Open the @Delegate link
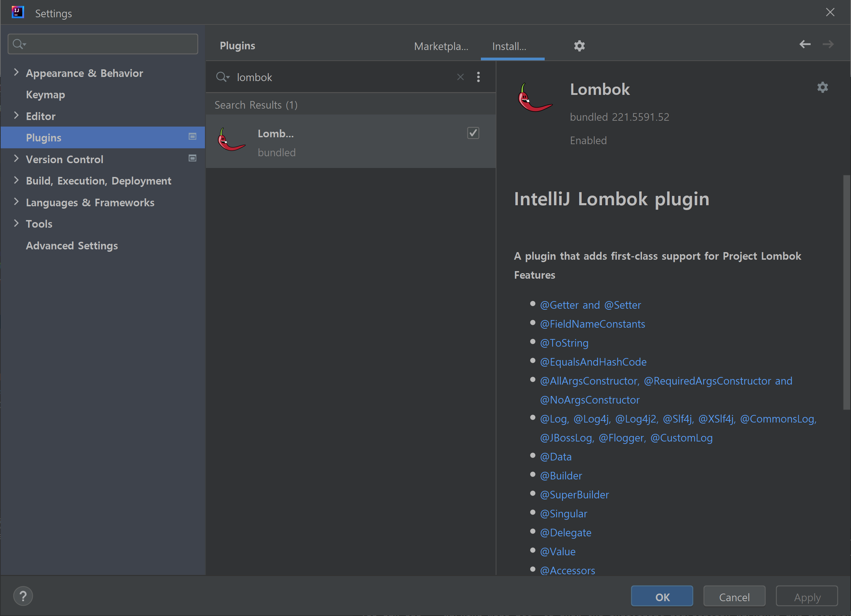Screen dimensions: 851x616 pos(565,533)
